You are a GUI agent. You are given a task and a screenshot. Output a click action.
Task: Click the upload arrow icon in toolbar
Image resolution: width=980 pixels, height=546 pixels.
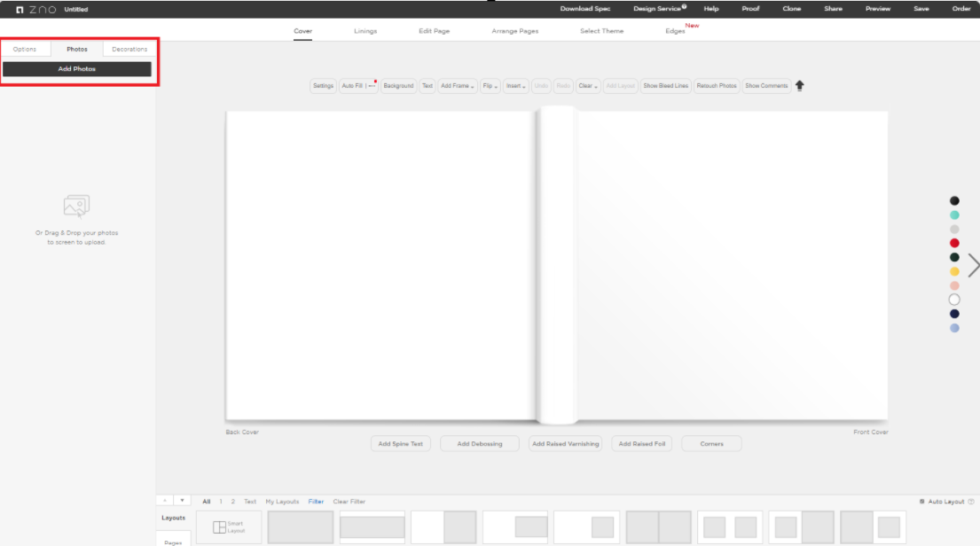tap(799, 86)
